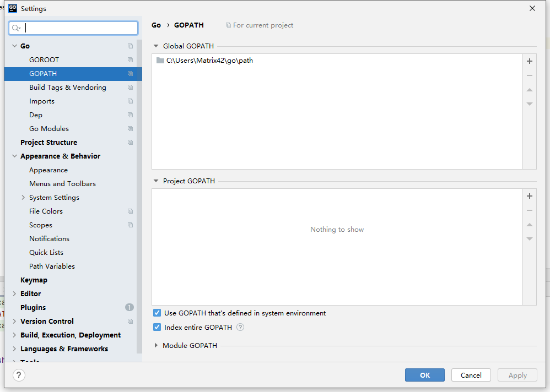Open Imports settings page

(x=42, y=101)
